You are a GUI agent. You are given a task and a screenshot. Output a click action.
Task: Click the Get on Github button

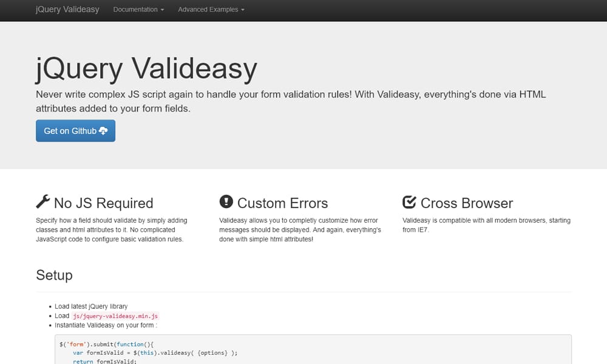(75, 130)
